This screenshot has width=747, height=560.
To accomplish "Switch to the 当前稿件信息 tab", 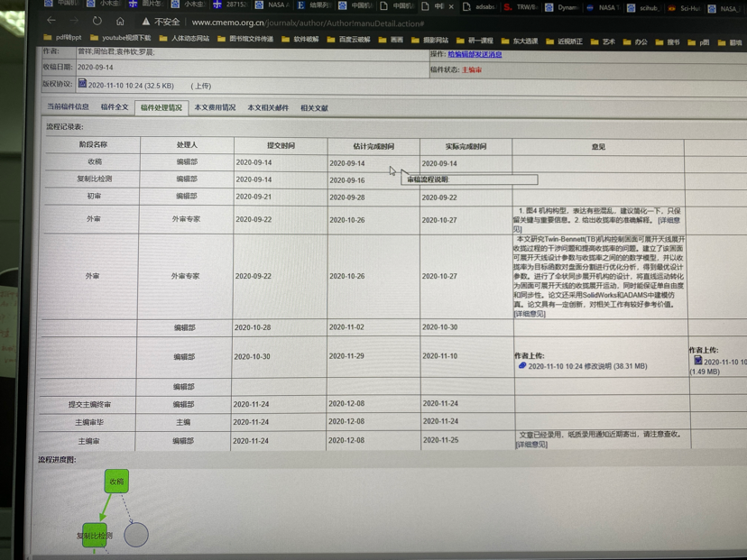I will pos(68,107).
